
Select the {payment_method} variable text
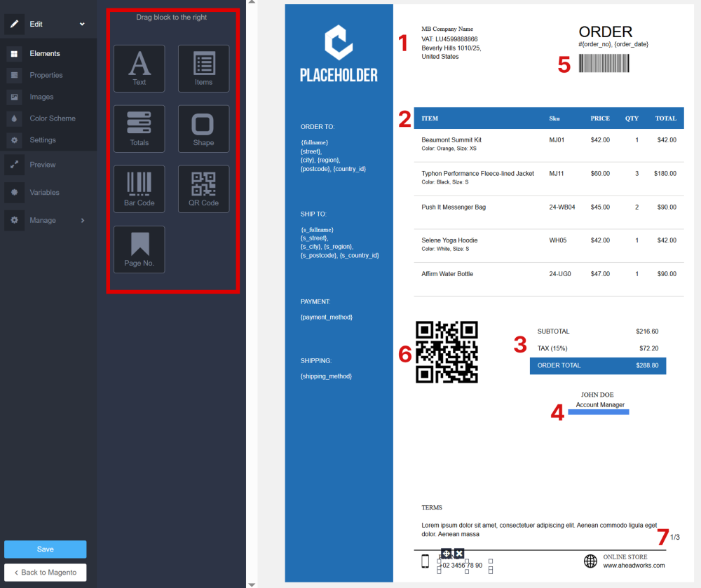tap(327, 317)
